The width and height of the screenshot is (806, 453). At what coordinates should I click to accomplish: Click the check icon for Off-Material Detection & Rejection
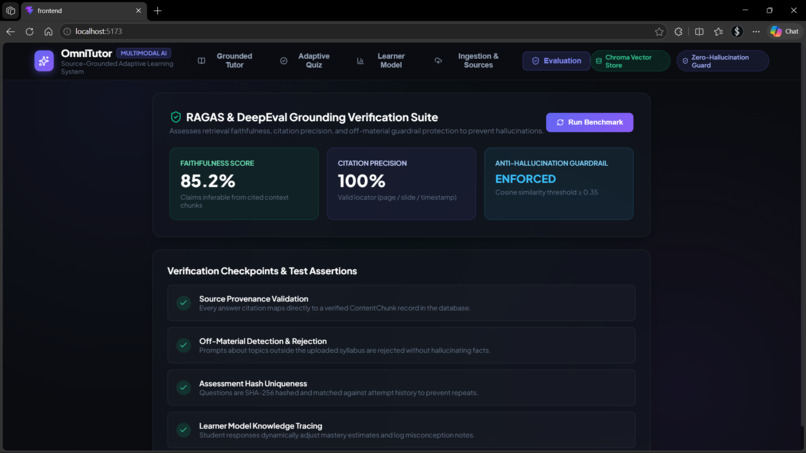coord(184,345)
